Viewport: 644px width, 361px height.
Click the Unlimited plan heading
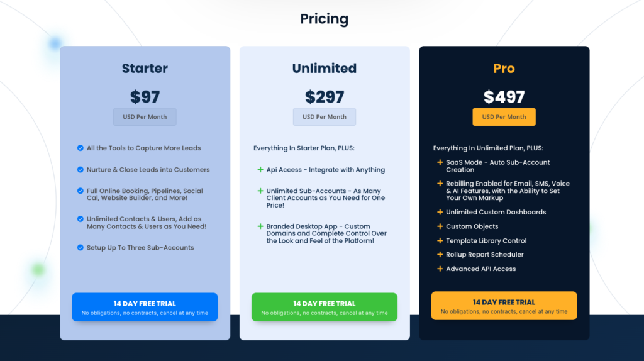pyautogui.click(x=325, y=68)
